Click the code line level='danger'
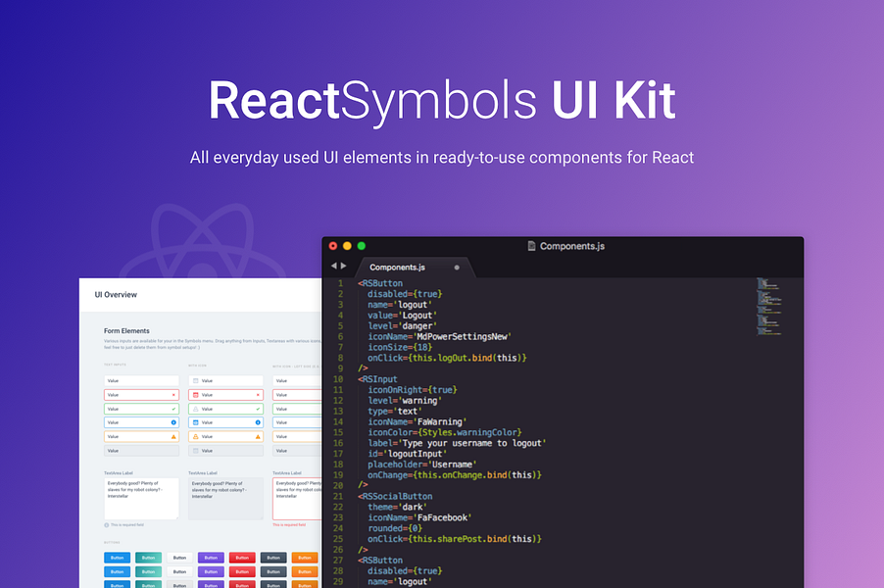The height and width of the screenshot is (588, 884). [403, 326]
